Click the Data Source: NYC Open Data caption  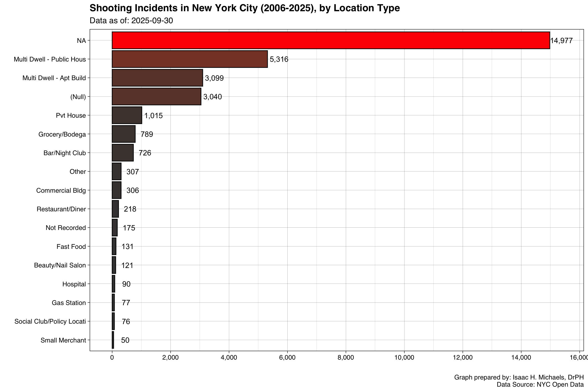pyautogui.click(x=540, y=385)
